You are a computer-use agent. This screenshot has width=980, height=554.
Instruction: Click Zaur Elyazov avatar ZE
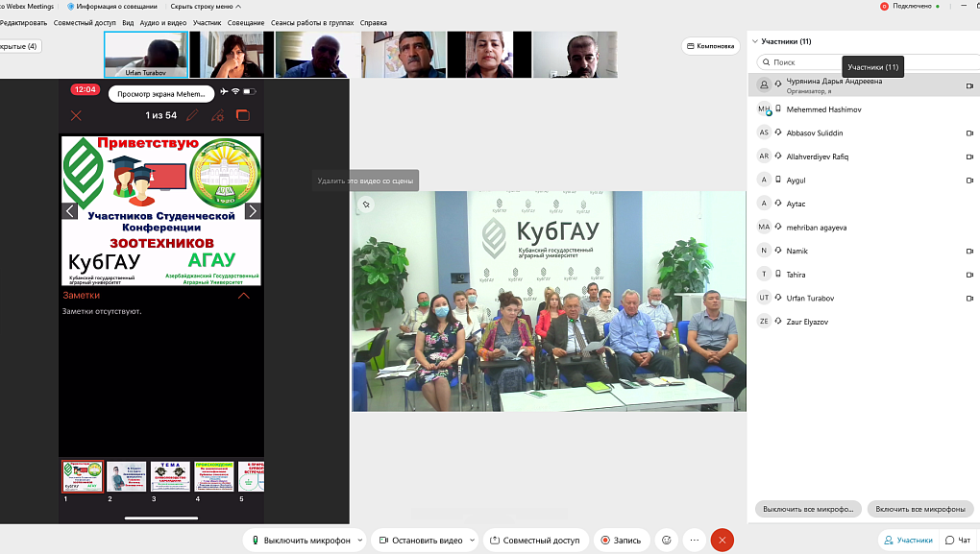tap(764, 322)
